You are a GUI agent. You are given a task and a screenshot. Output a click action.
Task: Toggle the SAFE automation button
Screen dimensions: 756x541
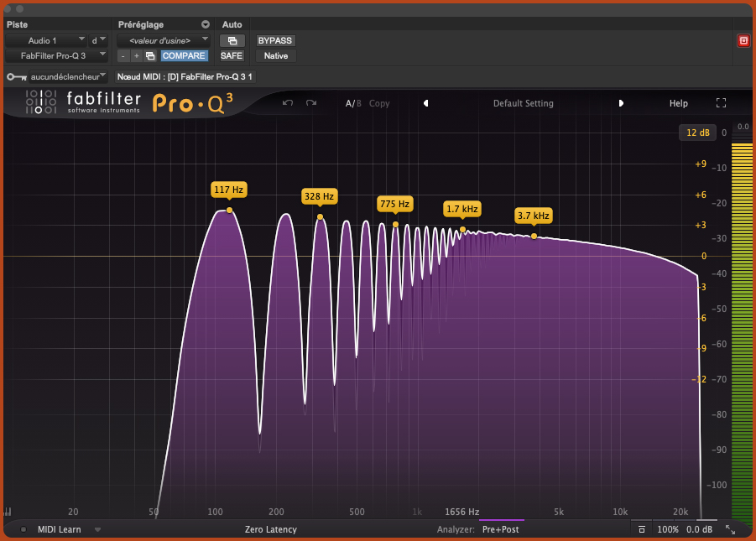pos(232,55)
